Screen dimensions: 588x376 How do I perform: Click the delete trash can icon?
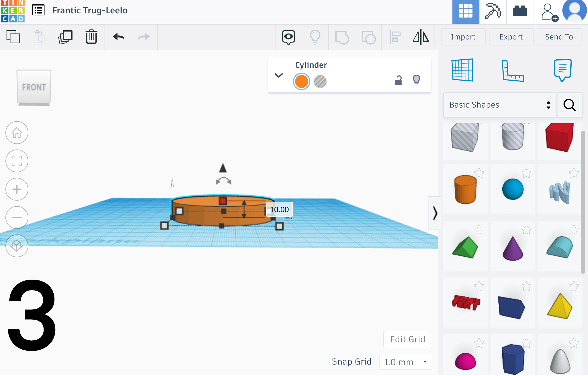(x=91, y=37)
